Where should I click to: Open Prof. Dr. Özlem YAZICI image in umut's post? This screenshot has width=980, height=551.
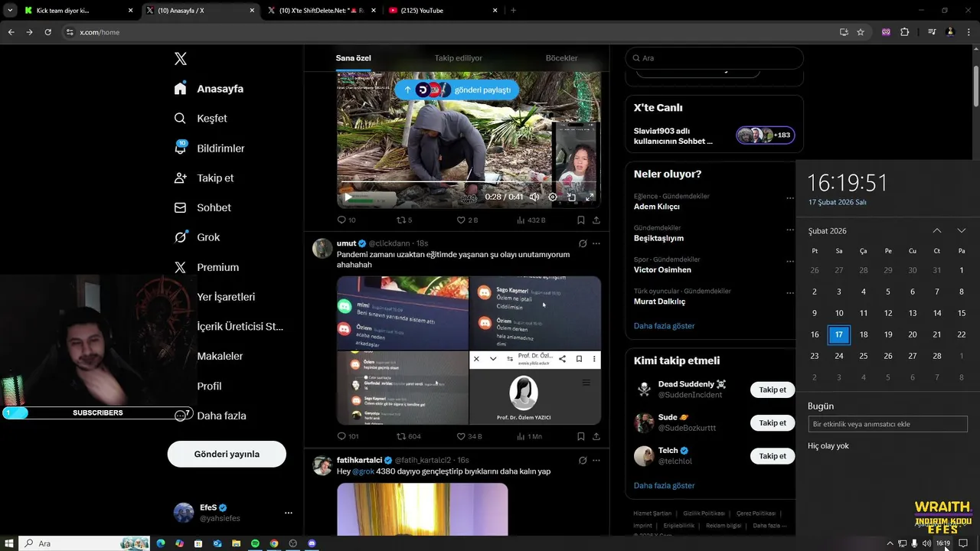click(x=535, y=388)
